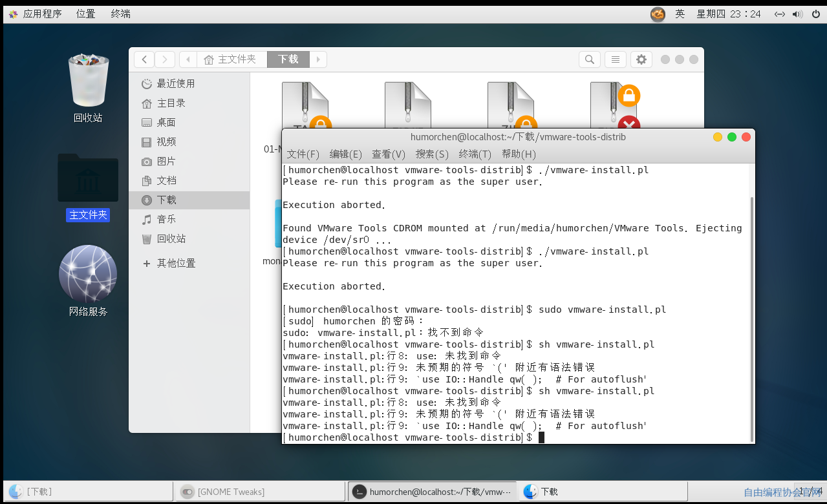
Task: Select 图片 in the sidebar
Action: 189,161
